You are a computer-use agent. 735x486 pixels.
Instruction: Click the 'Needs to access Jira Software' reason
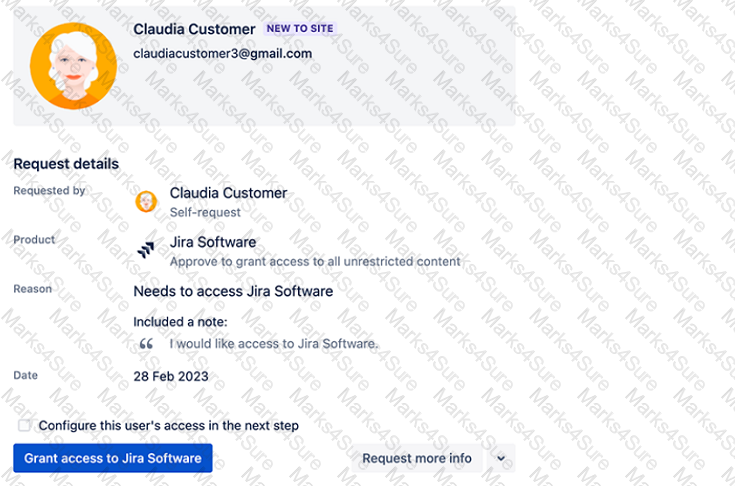[233, 291]
